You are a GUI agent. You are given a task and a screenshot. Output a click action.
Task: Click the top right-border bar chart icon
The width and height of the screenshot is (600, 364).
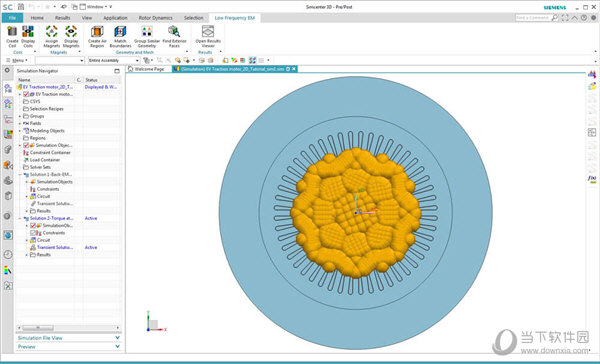click(592, 74)
